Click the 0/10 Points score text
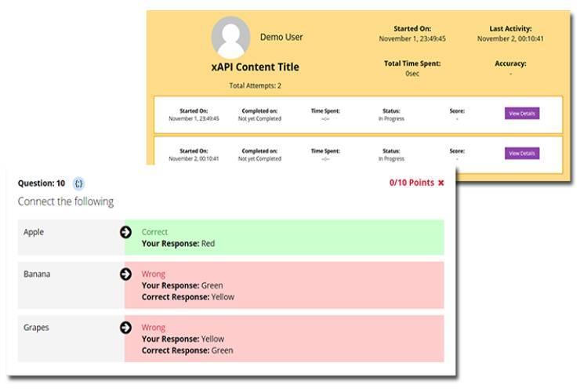 pyautogui.click(x=411, y=183)
